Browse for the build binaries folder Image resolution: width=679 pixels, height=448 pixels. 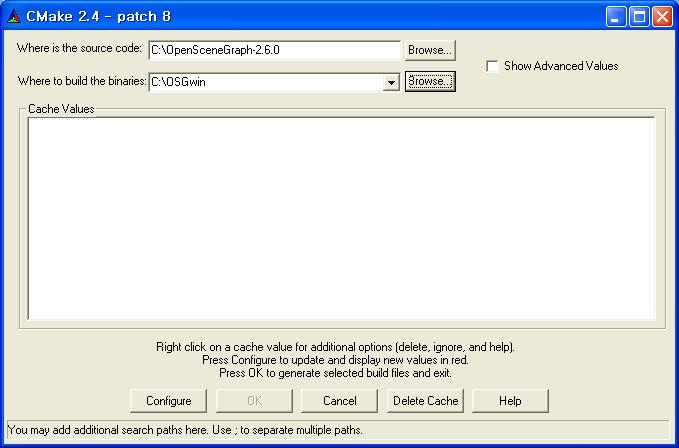(x=430, y=81)
